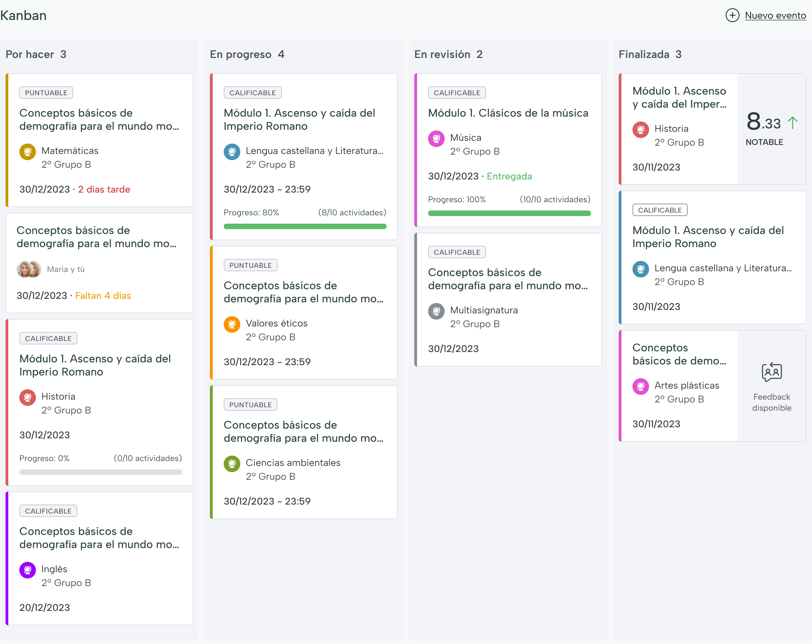Click the purple Inglés subject icon
812x644 pixels.
tap(28, 570)
